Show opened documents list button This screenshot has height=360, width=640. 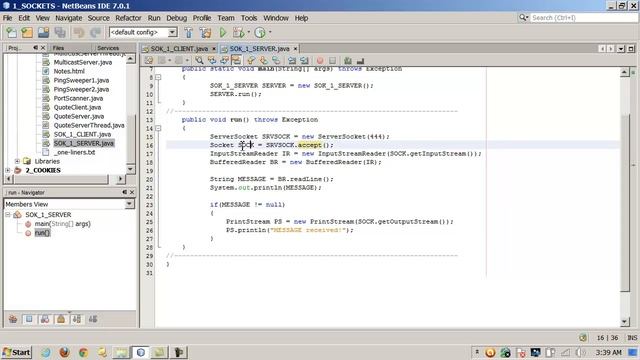click(621, 49)
